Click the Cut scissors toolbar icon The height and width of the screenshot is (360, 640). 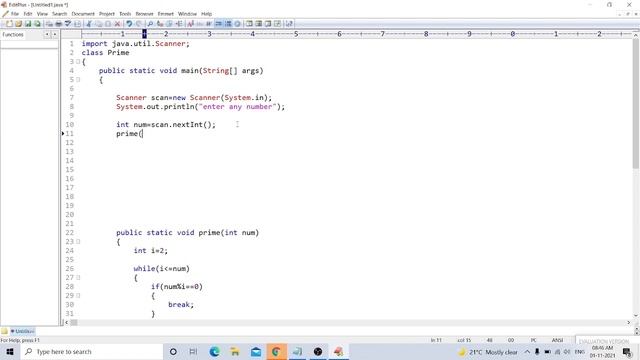89,24
